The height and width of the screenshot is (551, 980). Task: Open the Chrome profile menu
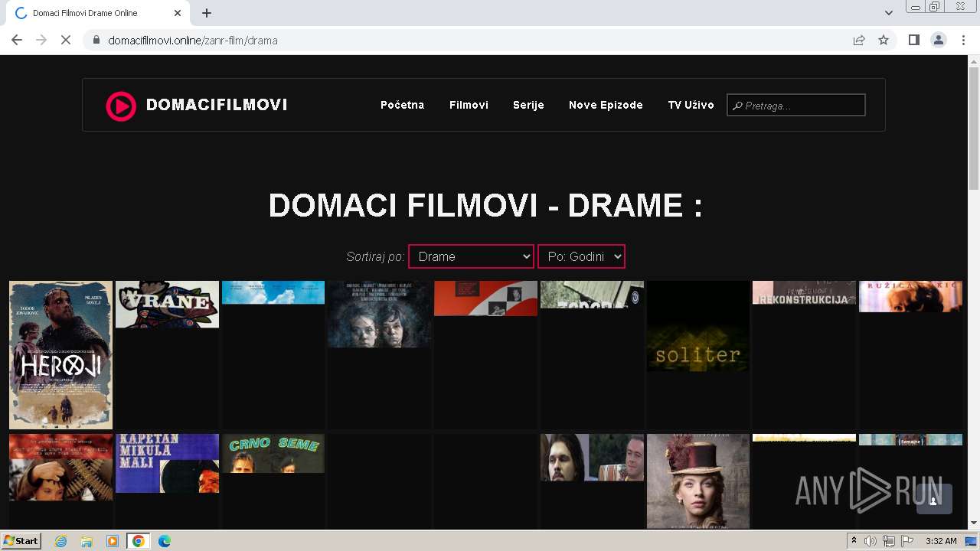pos(939,40)
